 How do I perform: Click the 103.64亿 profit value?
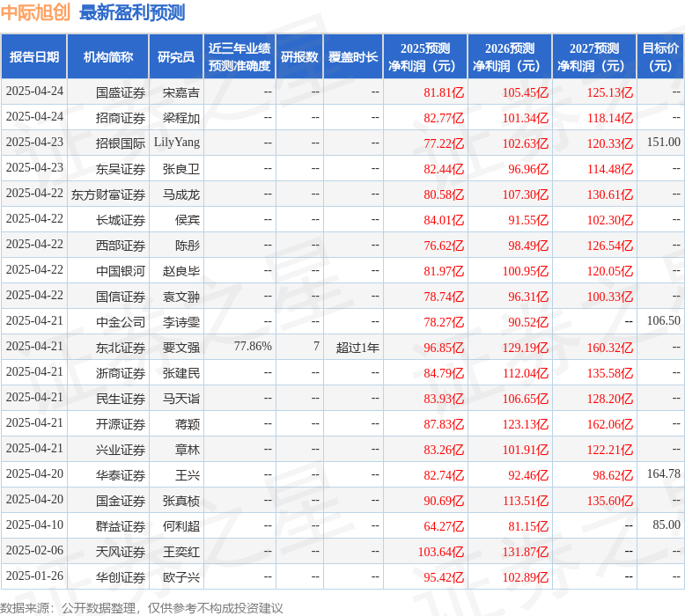point(441,552)
